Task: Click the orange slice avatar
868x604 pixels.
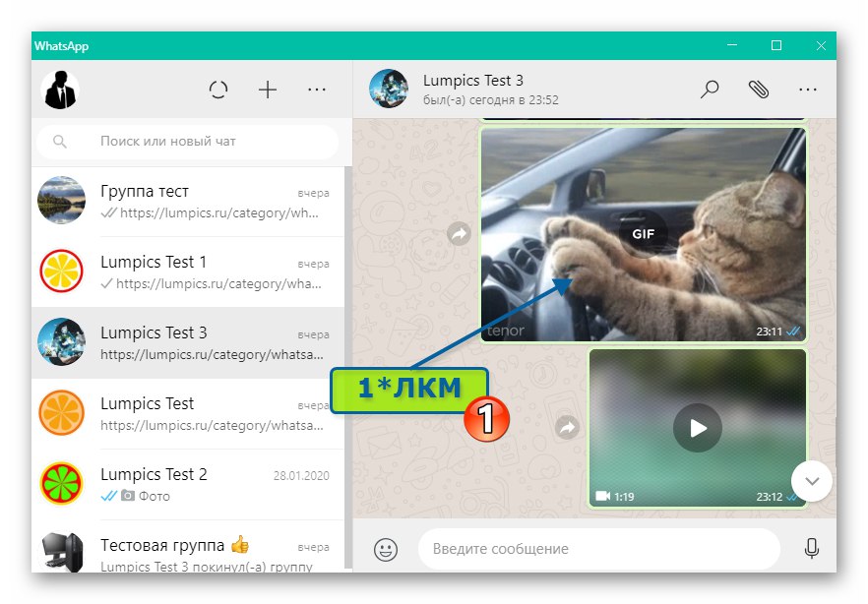Action: [61, 412]
